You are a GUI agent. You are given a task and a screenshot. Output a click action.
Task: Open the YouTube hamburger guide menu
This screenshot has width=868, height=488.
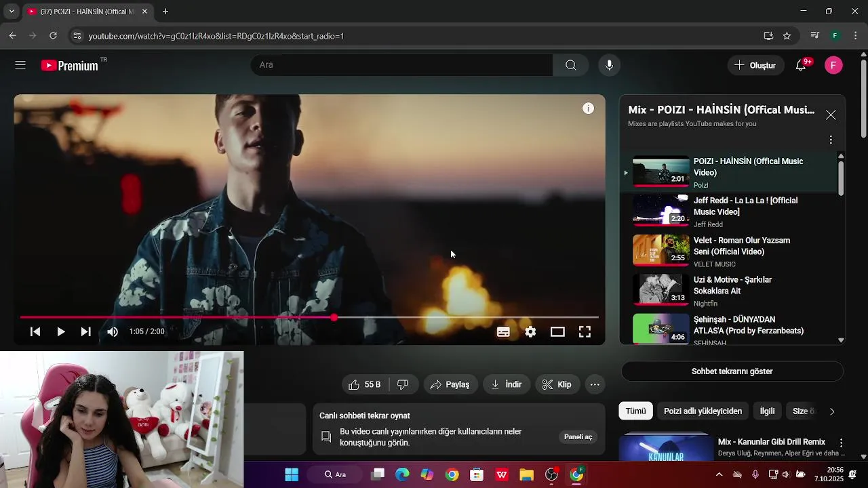click(x=20, y=65)
